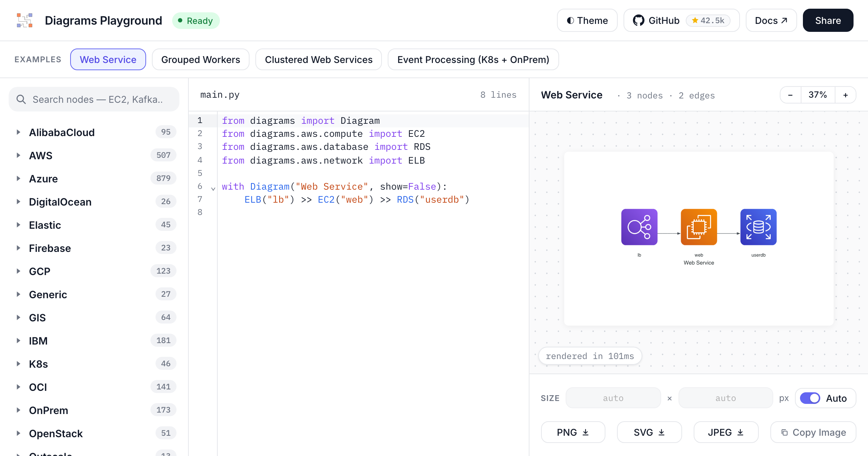868x456 pixels.
Task: Click the Ready status badge
Action: tap(196, 21)
